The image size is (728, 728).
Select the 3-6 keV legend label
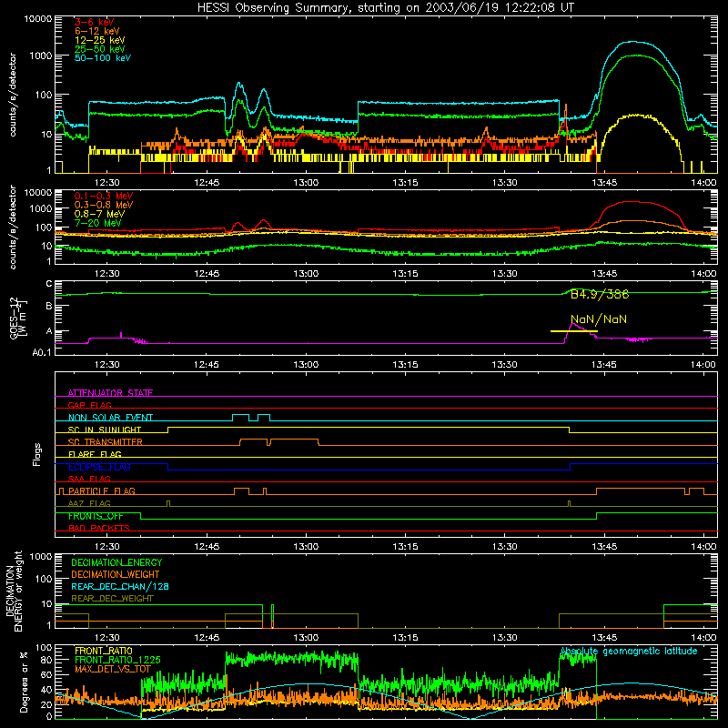pyautogui.click(x=95, y=22)
